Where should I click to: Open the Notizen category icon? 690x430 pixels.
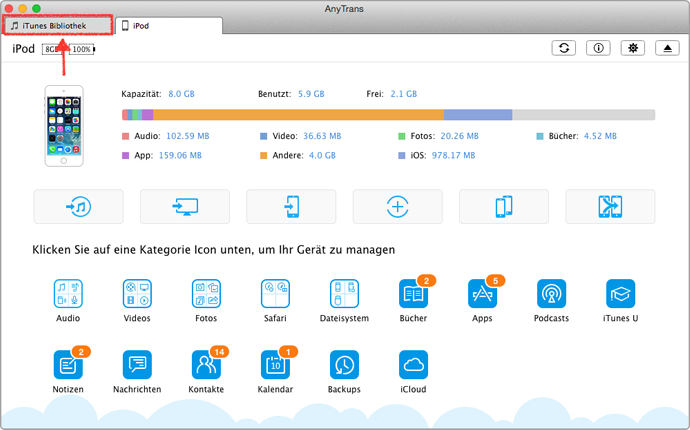[68, 365]
